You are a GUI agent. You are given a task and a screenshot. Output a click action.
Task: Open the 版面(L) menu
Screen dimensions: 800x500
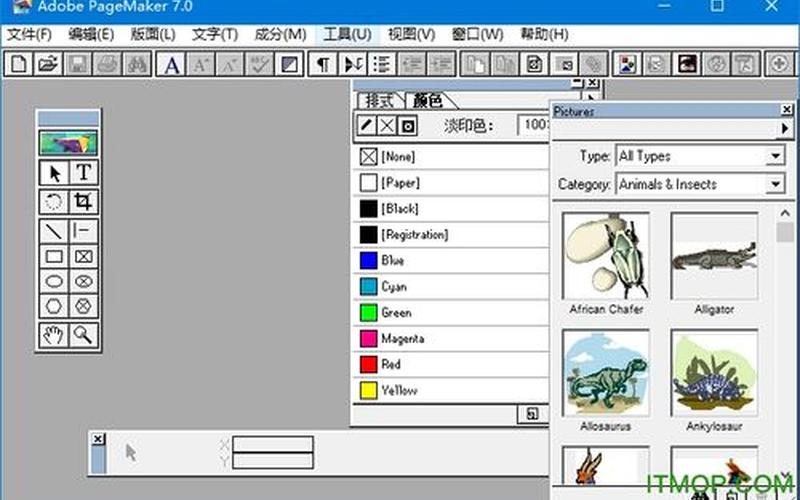point(153,35)
